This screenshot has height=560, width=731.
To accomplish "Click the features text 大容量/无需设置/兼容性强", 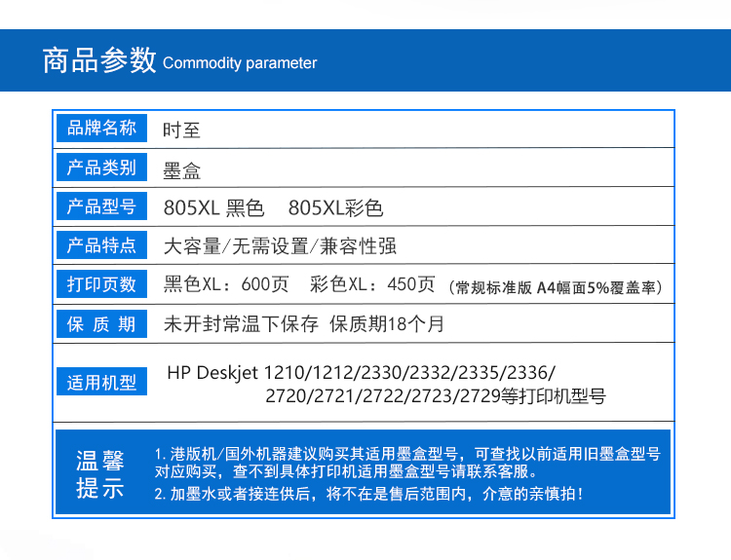I will 280,246.
